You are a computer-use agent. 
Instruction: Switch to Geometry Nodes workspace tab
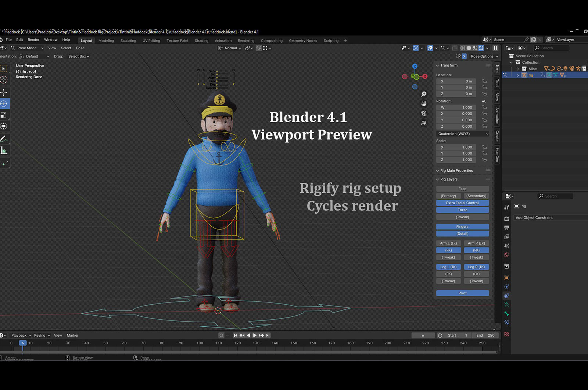[303, 40]
